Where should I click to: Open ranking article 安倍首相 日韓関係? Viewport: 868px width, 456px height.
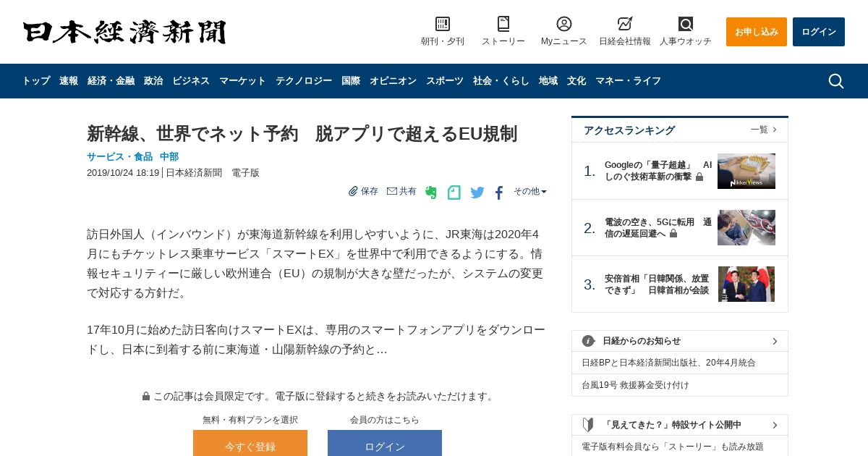pyautogui.click(x=657, y=284)
